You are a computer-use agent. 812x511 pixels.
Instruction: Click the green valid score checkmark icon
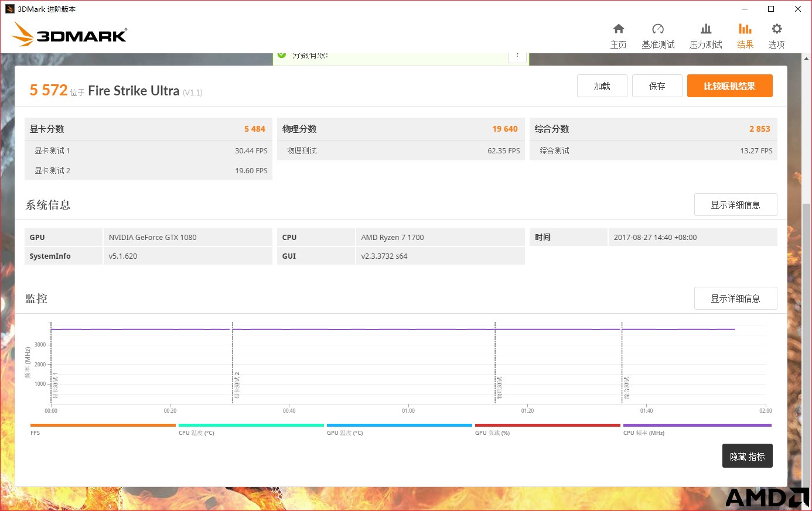pyautogui.click(x=282, y=54)
